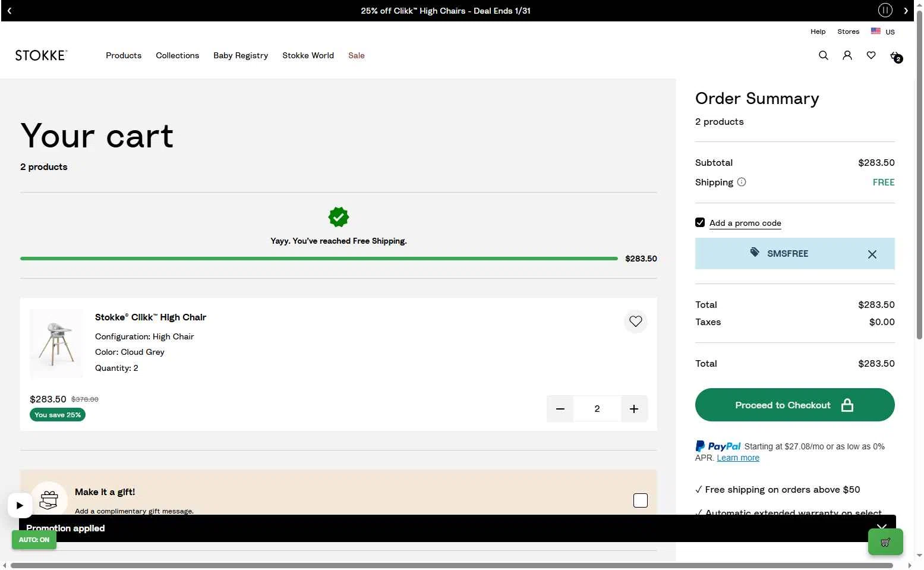The width and height of the screenshot is (924, 570).
Task: Go to previous announcement banner arrow
Action: tap(10, 11)
